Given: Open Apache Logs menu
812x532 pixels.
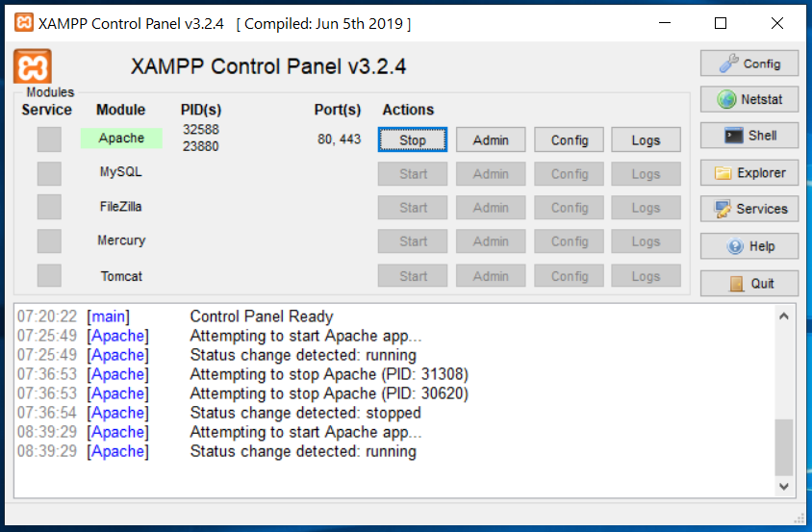Looking at the screenshot, I should tap(646, 139).
